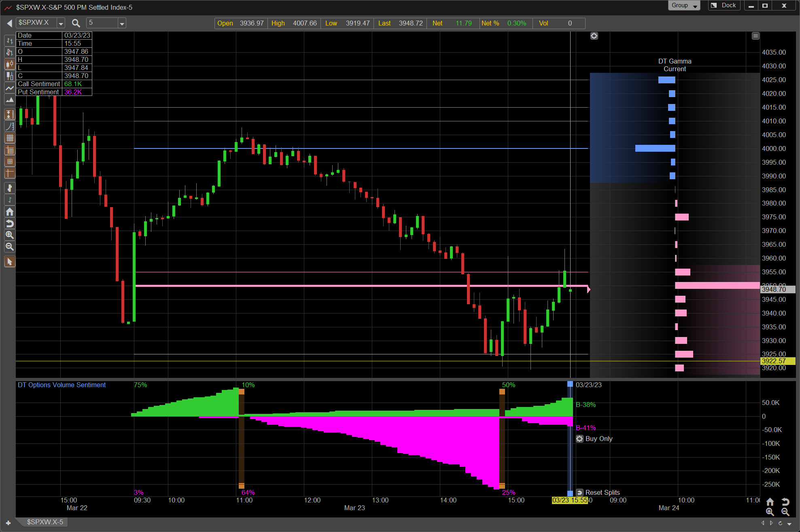Click zoom in magnifier on left toolbar
The height and width of the screenshot is (532, 800).
coord(10,235)
